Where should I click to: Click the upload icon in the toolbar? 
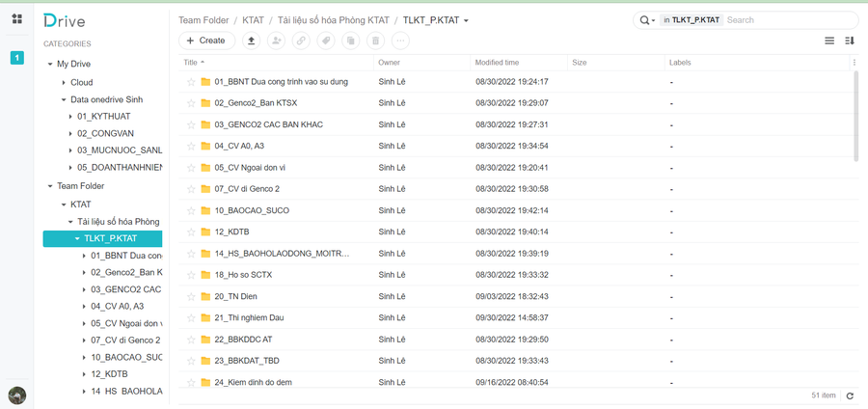[251, 41]
